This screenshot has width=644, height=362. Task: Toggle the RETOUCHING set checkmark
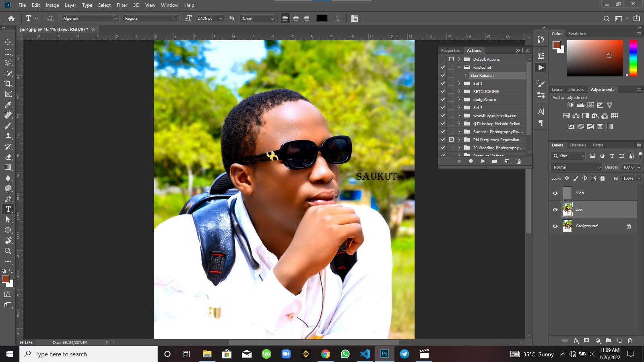(x=443, y=91)
